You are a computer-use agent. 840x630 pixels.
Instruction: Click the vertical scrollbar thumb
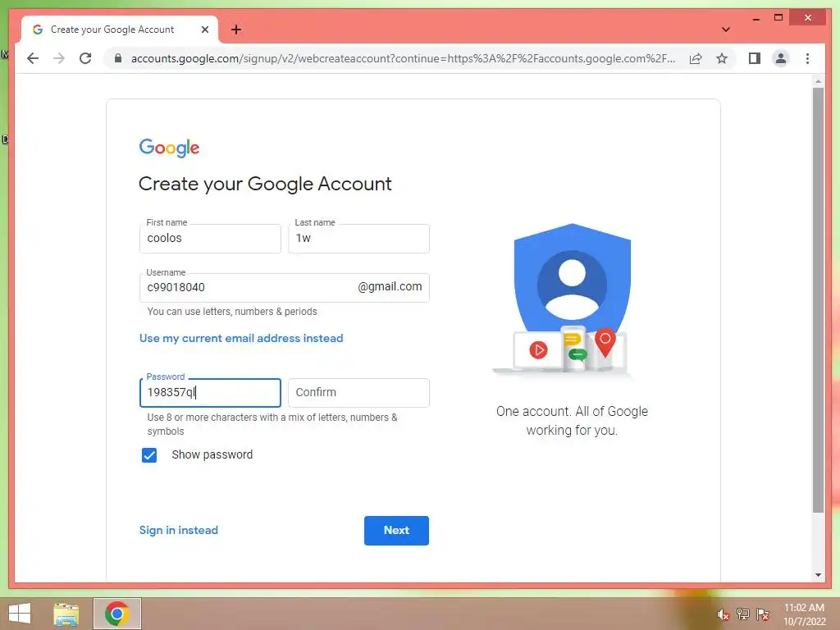[818, 300]
